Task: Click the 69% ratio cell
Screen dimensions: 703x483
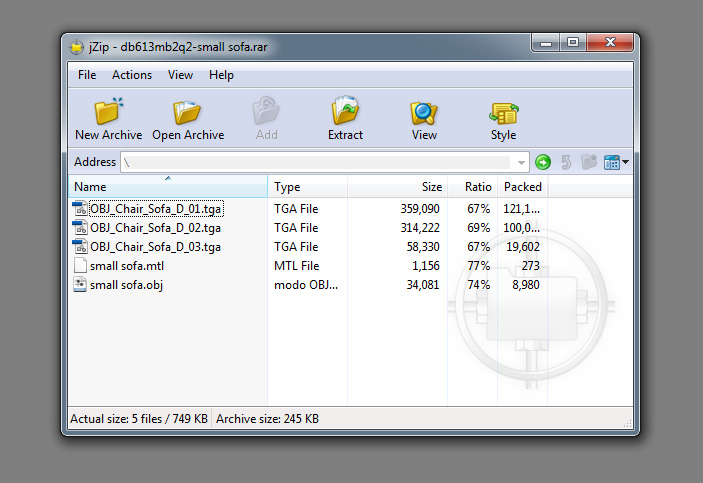Action: click(478, 228)
